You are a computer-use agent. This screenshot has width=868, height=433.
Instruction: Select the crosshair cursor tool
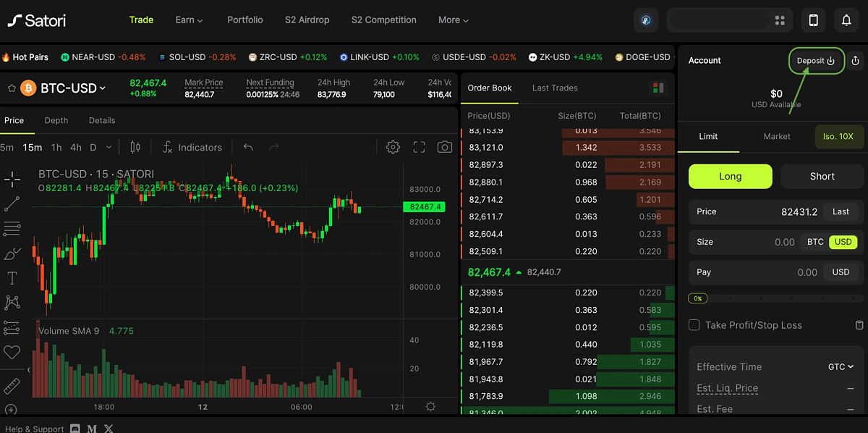click(x=12, y=179)
